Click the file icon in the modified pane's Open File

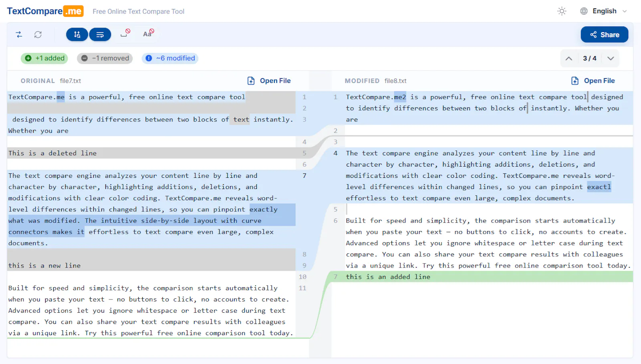[x=575, y=80]
